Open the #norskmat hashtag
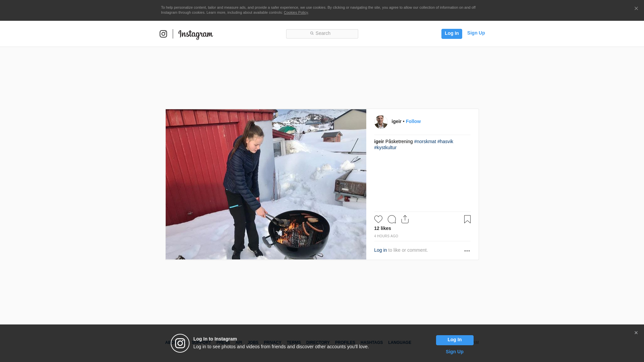Viewport: 644px width, 362px height. 425,141
